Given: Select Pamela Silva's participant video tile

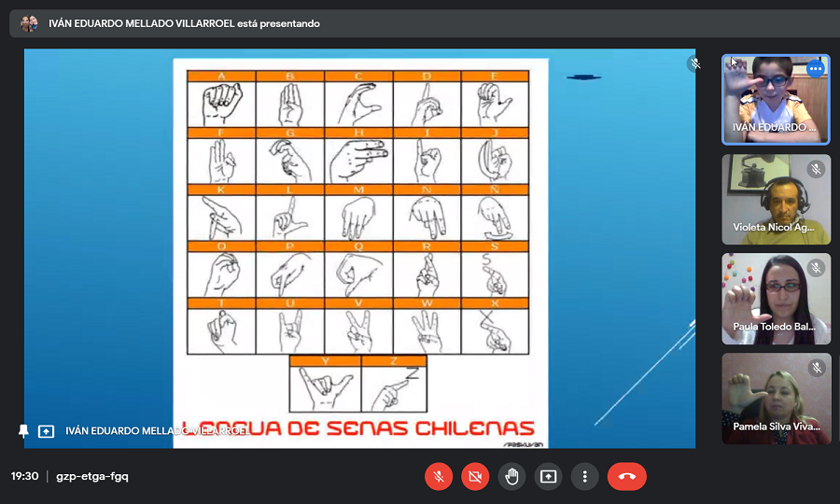Looking at the screenshot, I should (x=776, y=399).
